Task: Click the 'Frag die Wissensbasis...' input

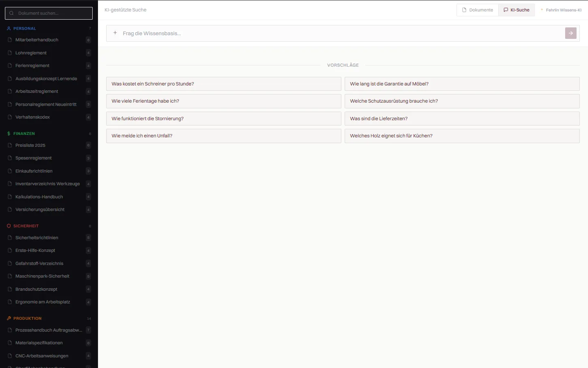Action: (x=342, y=33)
